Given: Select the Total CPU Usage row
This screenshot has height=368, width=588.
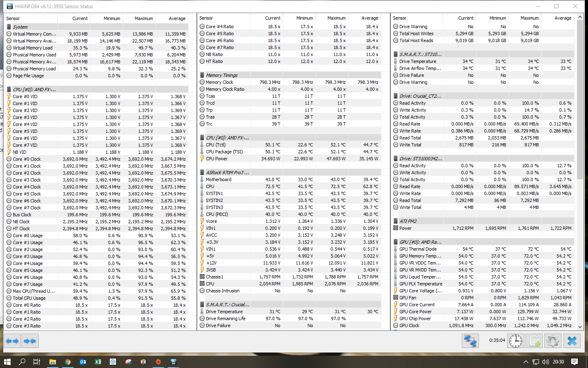Looking at the screenshot, I should click(x=97, y=298).
